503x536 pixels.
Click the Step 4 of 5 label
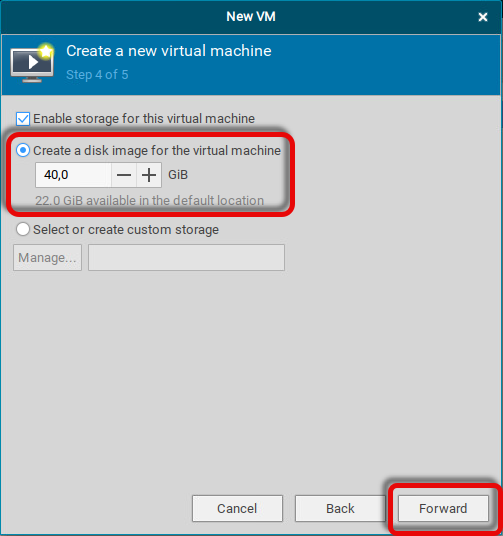click(97, 75)
